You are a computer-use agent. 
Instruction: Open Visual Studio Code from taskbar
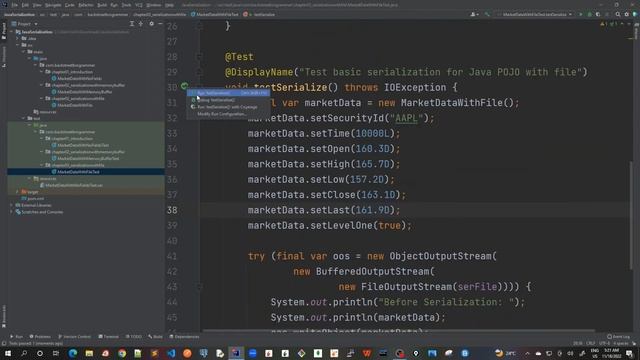(171, 353)
